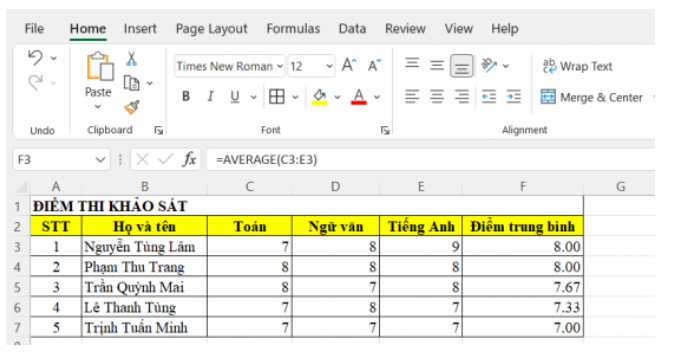Image resolution: width=673 pixels, height=361 pixels.
Task: Expand the Font Color dropdown arrow
Action: [377, 97]
